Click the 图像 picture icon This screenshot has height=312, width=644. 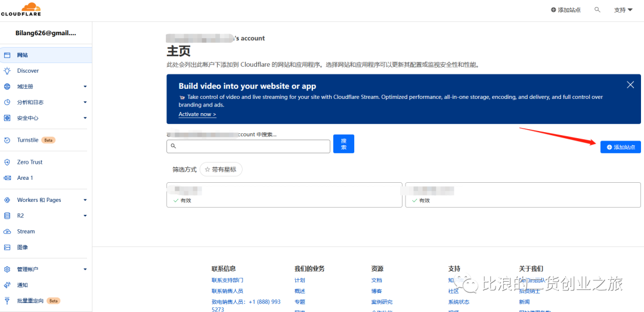pyautogui.click(x=7, y=247)
